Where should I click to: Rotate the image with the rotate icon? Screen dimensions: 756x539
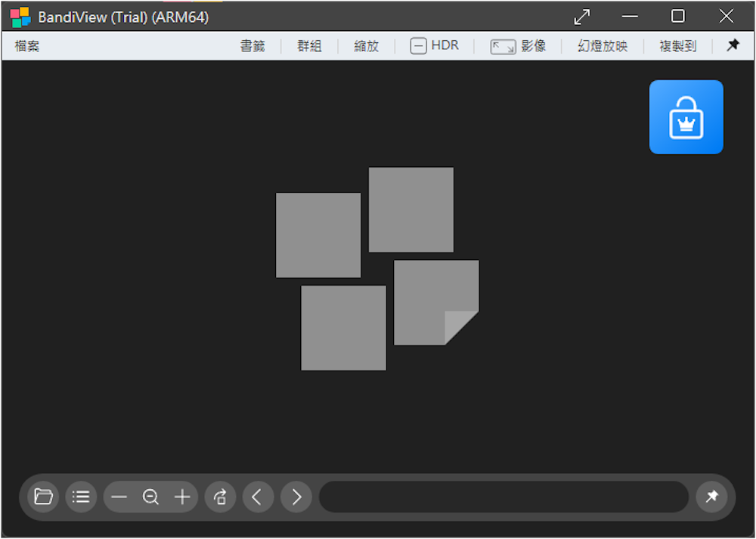click(x=220, y=497)
